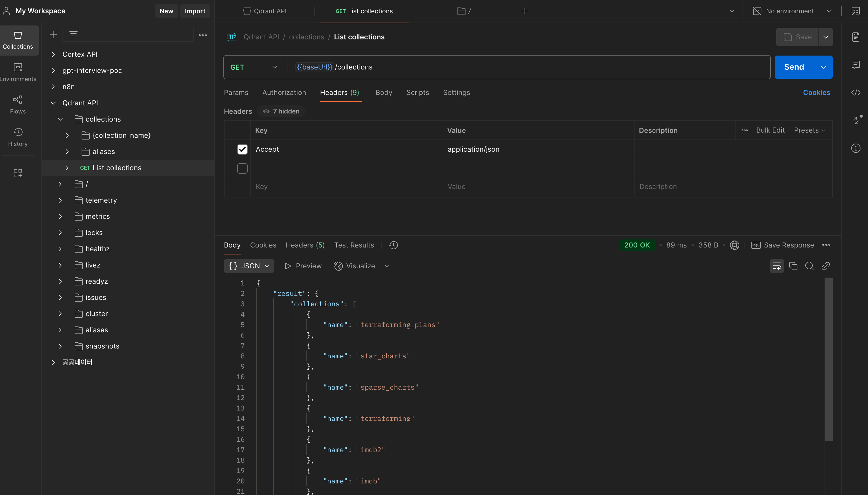Open the Collections sidebar panel
Viewport: 868px width, 495px height.
coord(18,40)
